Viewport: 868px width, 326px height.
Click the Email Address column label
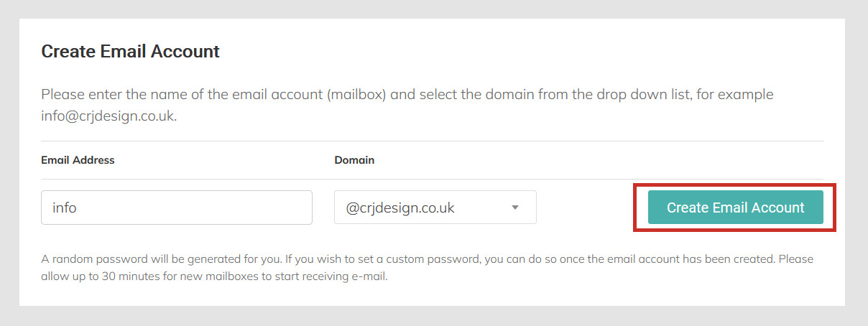(78, 160)
